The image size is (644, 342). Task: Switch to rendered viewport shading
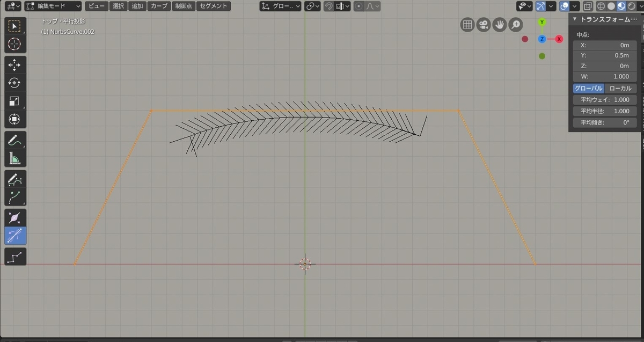click(x=631, y=6)
